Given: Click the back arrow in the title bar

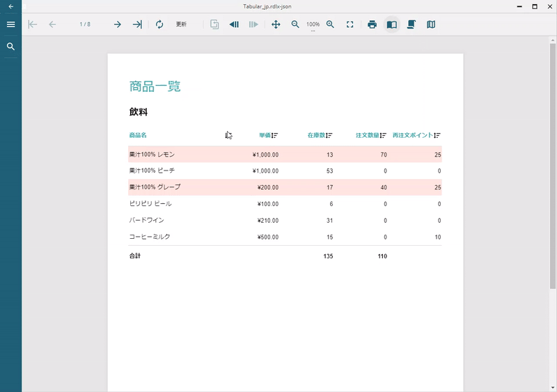Looking at the screenshot, I should click(x=11, y=6).
